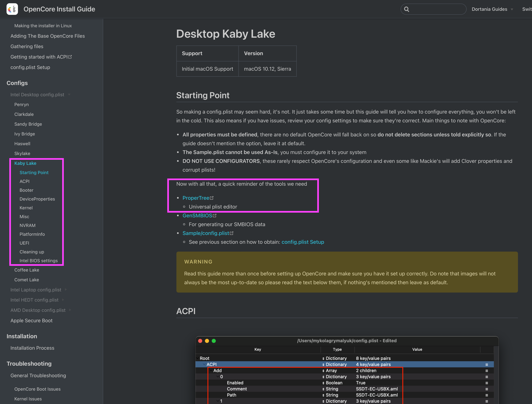Click the type selector arrows for the Root row
The image size is (532, 404).
click(x=323, y=358)
